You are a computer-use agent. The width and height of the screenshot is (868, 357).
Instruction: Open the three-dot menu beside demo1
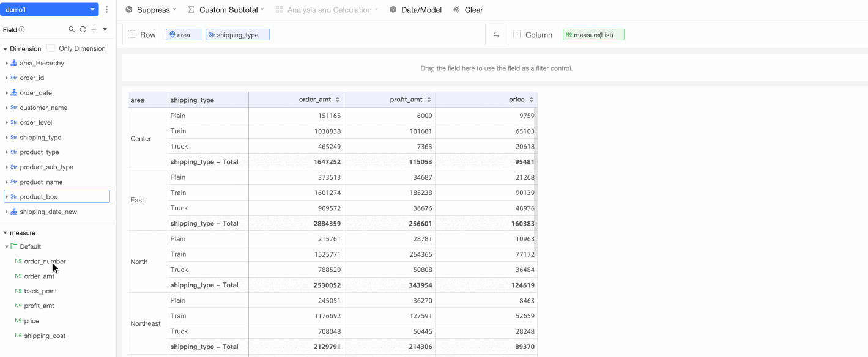(x=107, y=10)
